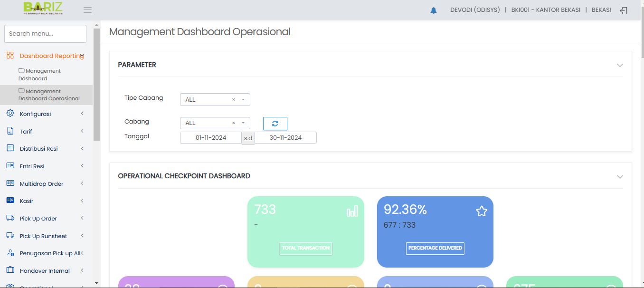Toggle the hamburger sidebar menu icon
This screenshot has height=288, width=644.
click(x=87, y=10)
